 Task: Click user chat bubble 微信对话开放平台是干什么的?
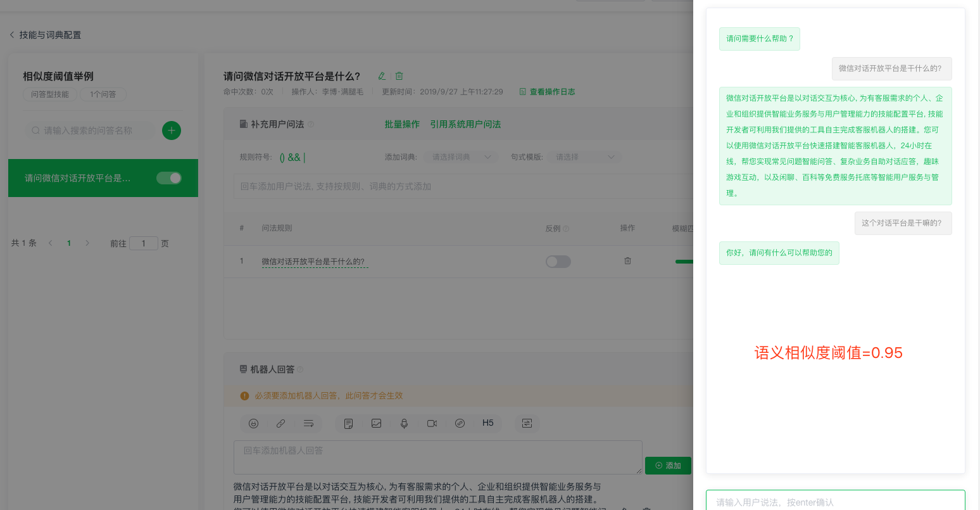(x=891, y=68)
